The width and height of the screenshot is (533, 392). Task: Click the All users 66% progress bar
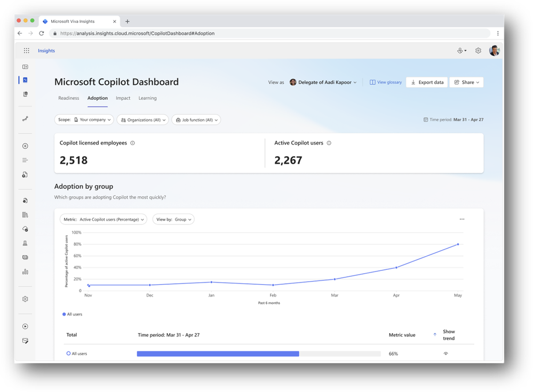(x=259, y=354)
